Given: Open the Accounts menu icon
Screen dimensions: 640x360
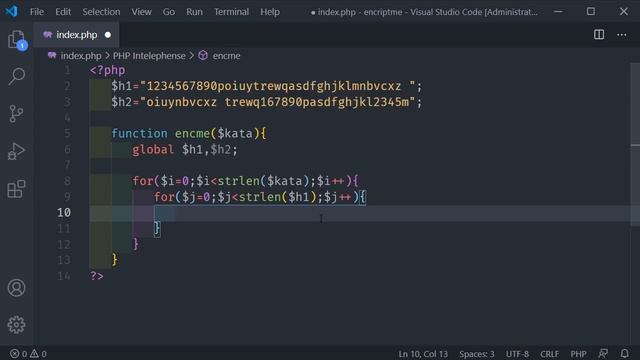Looking at the screenshot, I should 17,288.
